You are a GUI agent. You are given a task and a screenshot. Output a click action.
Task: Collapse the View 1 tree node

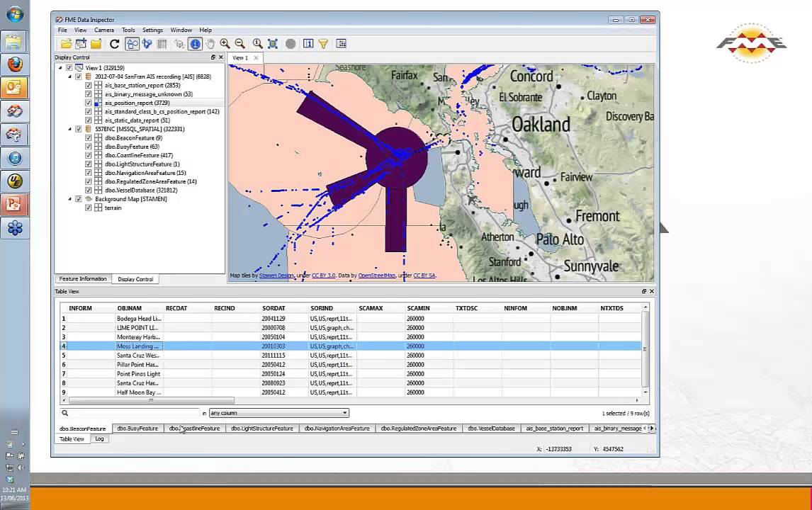pyautogui.click(x=60, y=68)
